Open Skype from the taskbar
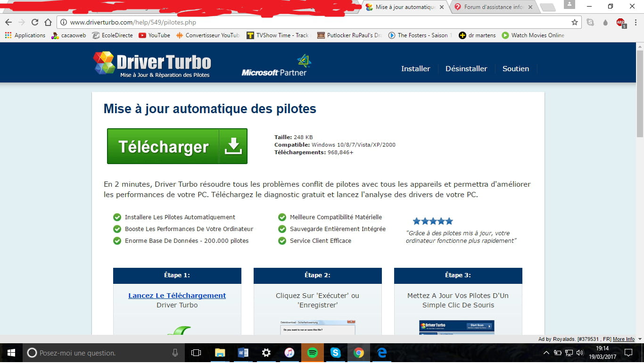Screen dimensions: 644x364 (336, 353)
